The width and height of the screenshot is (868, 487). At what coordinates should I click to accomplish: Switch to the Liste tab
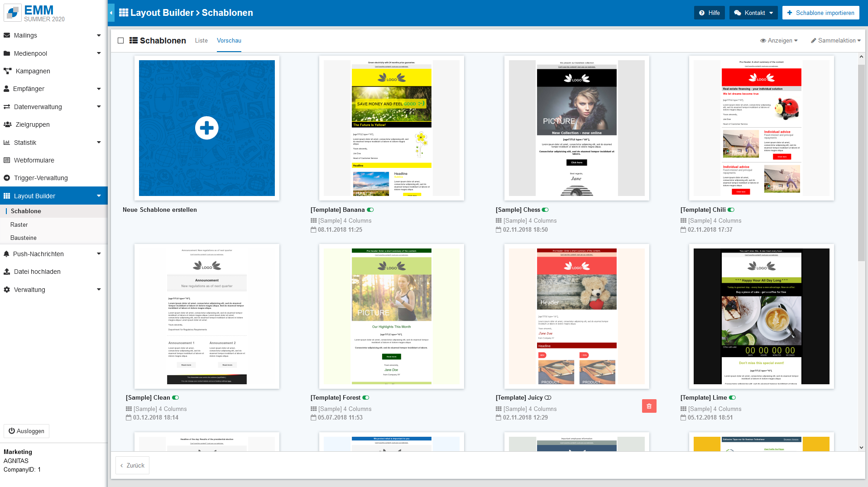(201, 41)
